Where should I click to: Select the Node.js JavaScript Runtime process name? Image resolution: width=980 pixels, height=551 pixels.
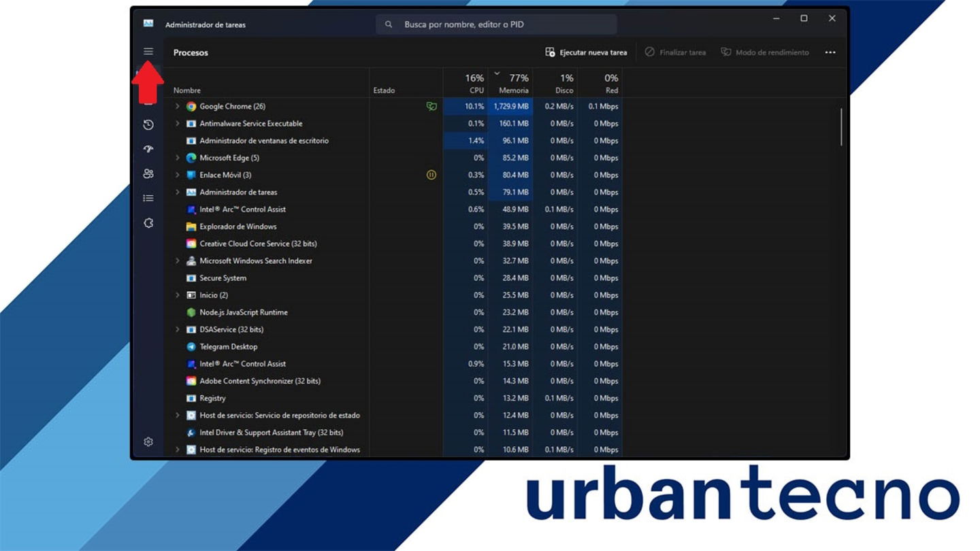[x=244, y=312]
